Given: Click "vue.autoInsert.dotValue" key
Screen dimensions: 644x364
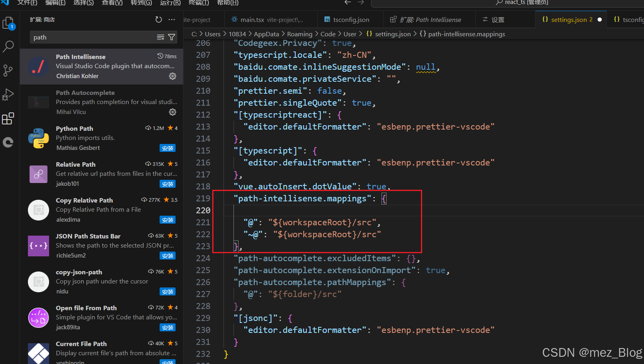Looking at the screenshot, I should point(295,187).
